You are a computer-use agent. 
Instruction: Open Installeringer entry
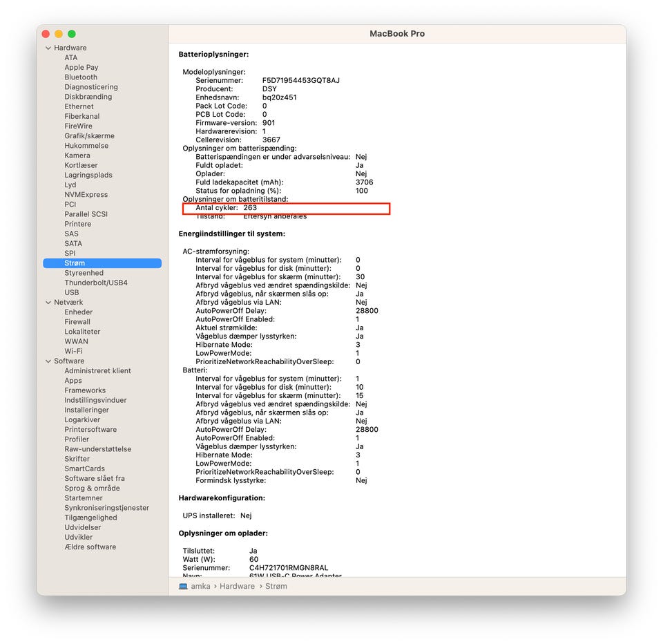click(x=87, y=410)
